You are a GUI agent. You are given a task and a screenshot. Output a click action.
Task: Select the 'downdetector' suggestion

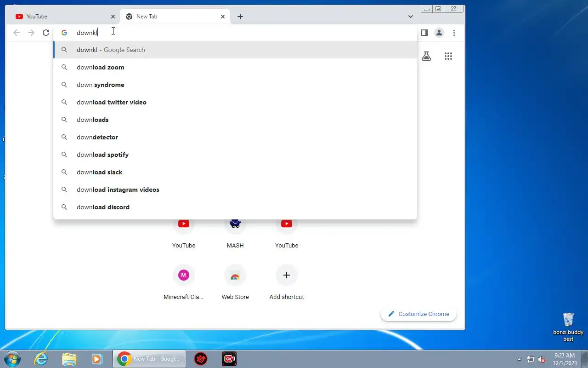(x=235, y=137)
